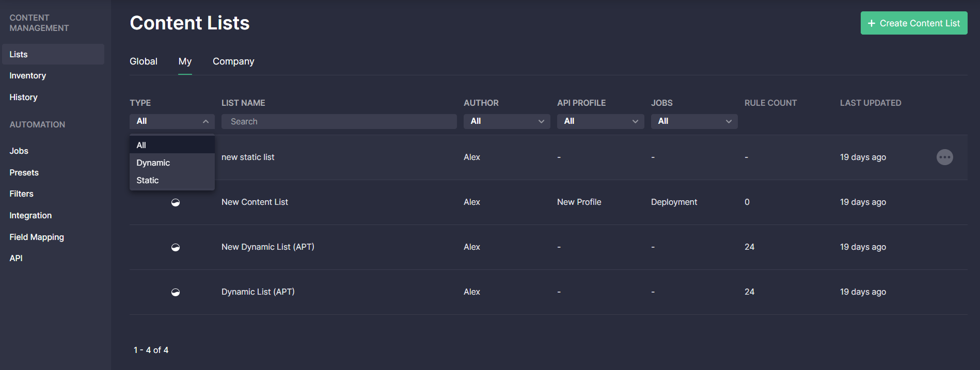Focus the List Name search field
Image resolution: width=980 pixels, height=370 pixels.
point(339,121)
